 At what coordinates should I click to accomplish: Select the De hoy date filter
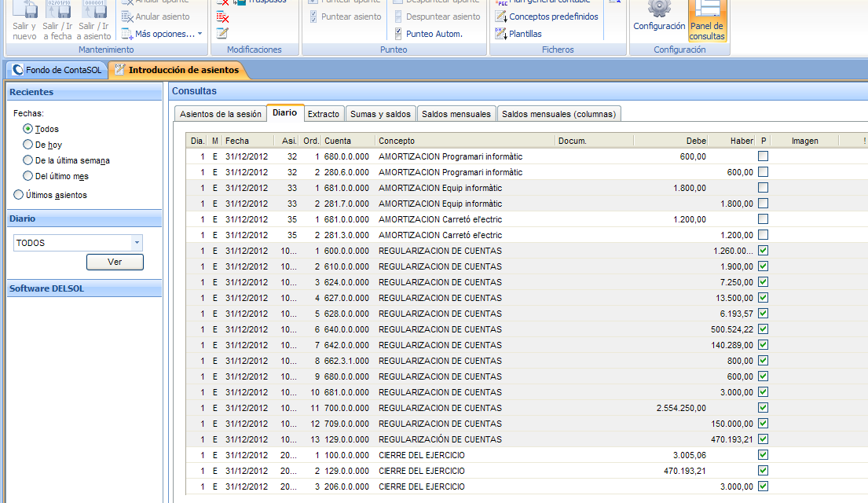coord(28,145)
